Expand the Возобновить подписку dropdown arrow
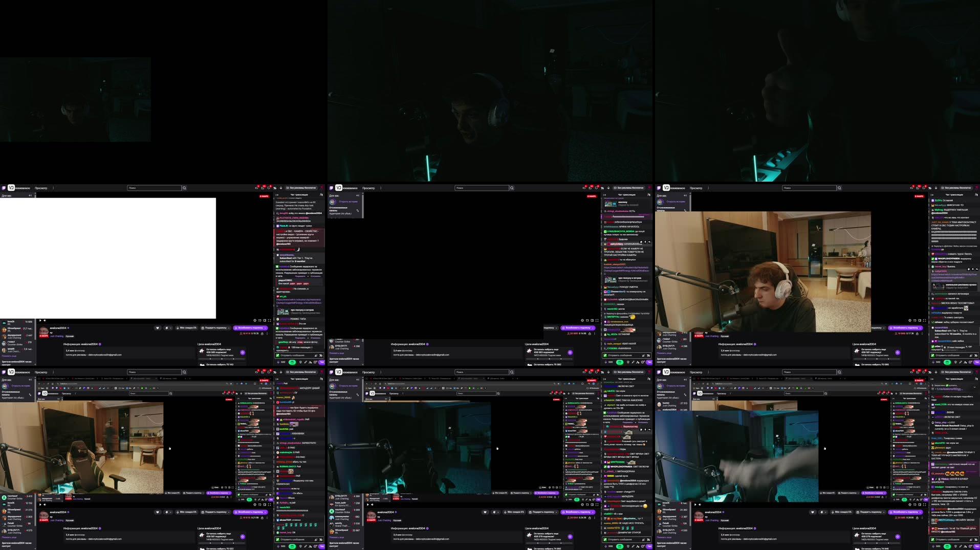 point(264,328)
